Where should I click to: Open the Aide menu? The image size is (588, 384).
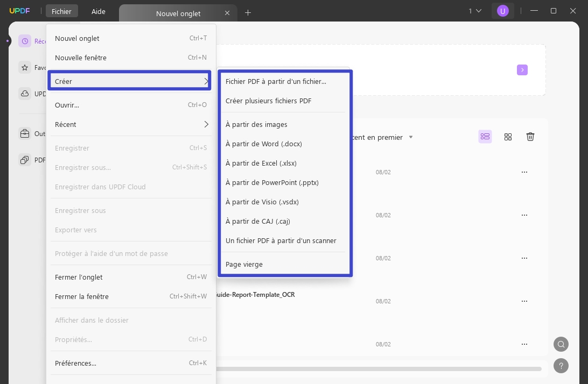click(x=98, y=11)
